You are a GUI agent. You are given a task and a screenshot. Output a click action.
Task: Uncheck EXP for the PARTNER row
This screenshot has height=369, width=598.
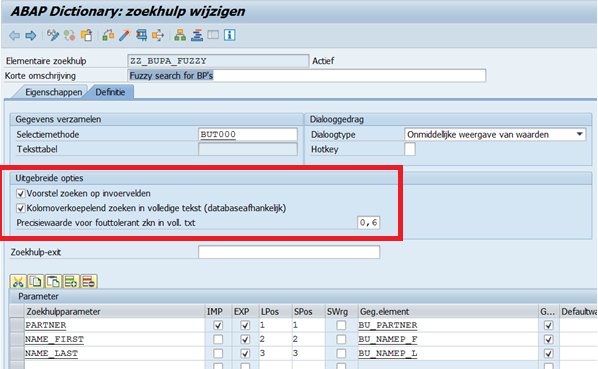245,325
